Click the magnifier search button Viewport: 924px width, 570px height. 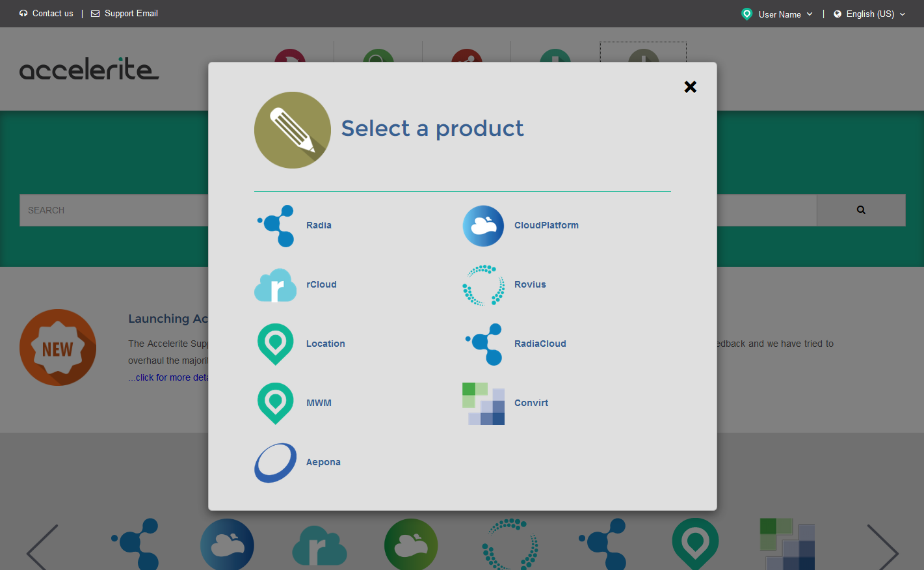coord(861,210)
